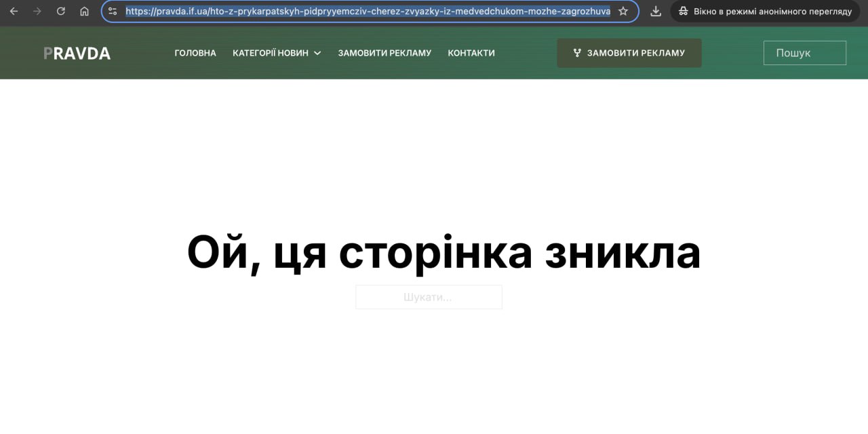Expand chevron next to КАТЕГОРІЇ НОВИН

pyautogui.click(x=317, y=54)
